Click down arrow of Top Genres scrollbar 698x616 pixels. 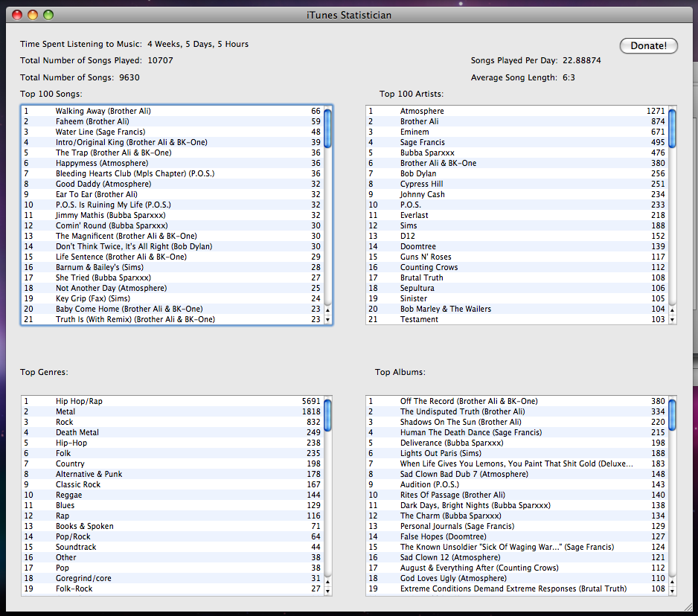pos(328,591)
